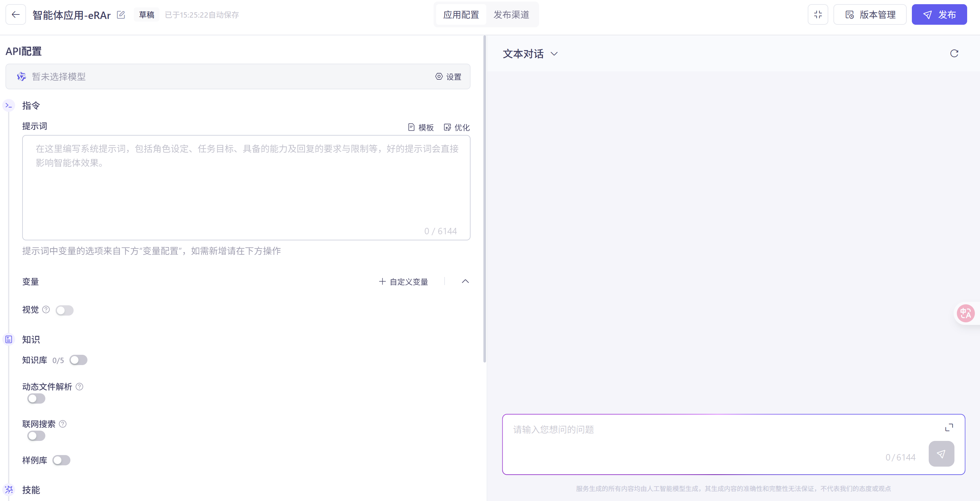Click the back arrow icon
Image resolution: width=980 pixels, height=501 pixels.
click(16, 14)
